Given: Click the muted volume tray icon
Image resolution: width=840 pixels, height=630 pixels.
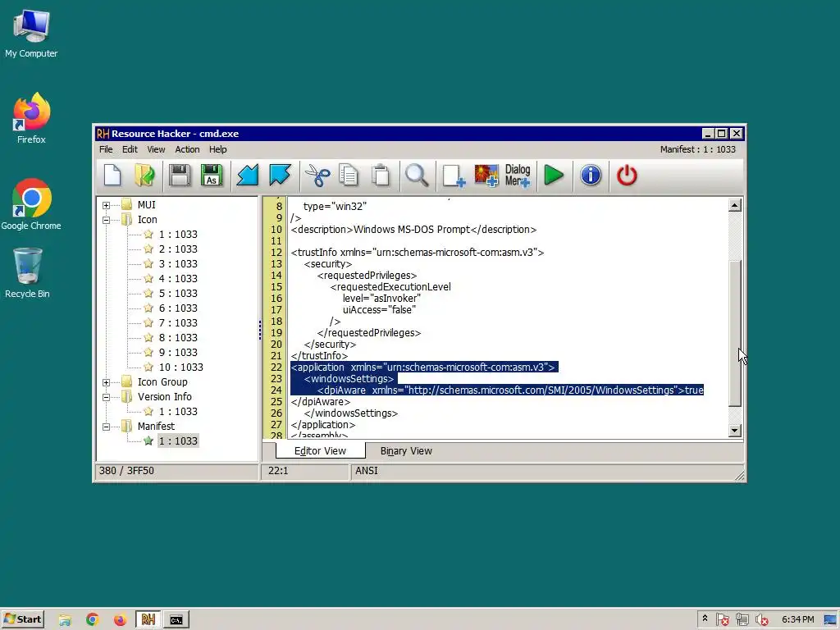Looking at the screenshot, I should 762,620.
